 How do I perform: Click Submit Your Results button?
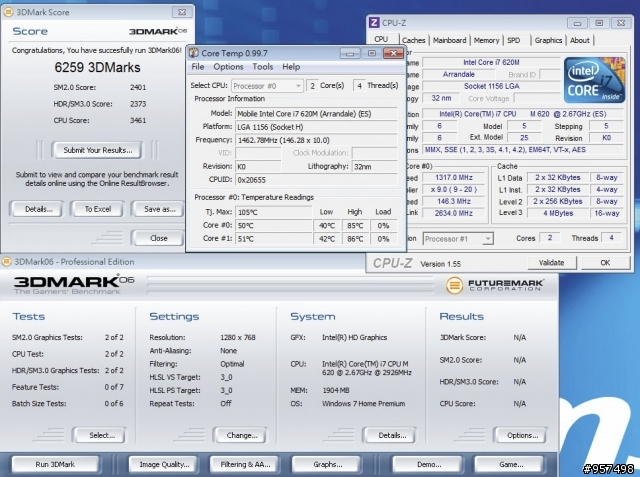point(98,150)
